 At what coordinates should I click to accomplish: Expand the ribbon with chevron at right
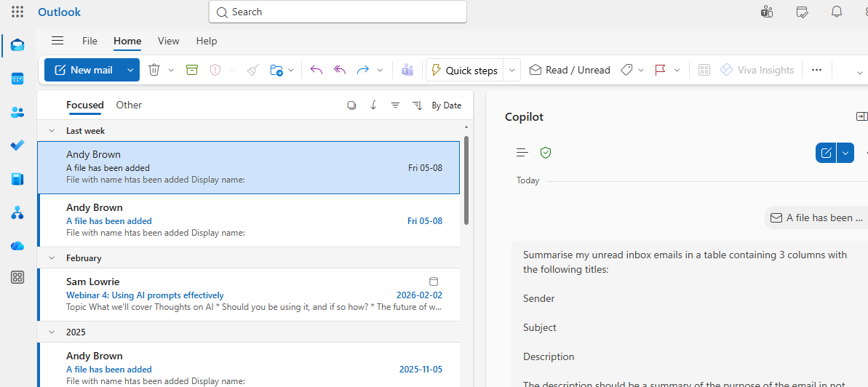[860, 73]
